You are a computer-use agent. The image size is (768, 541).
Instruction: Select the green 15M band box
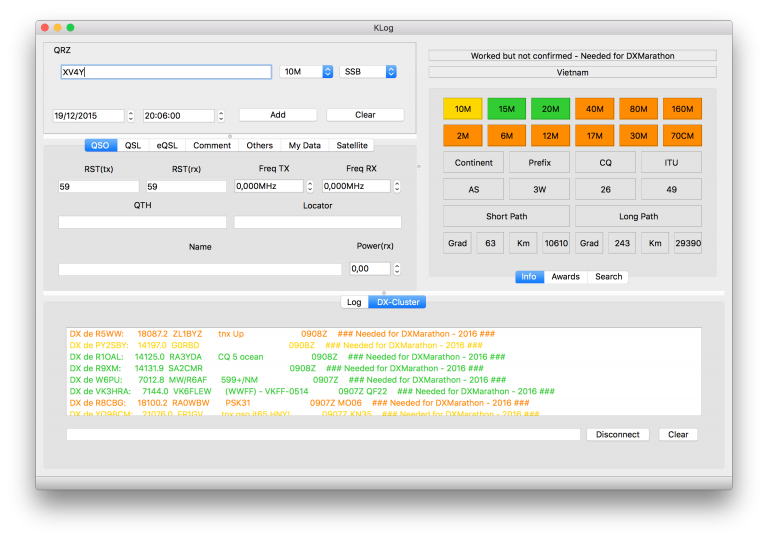(x=506, y=109)
